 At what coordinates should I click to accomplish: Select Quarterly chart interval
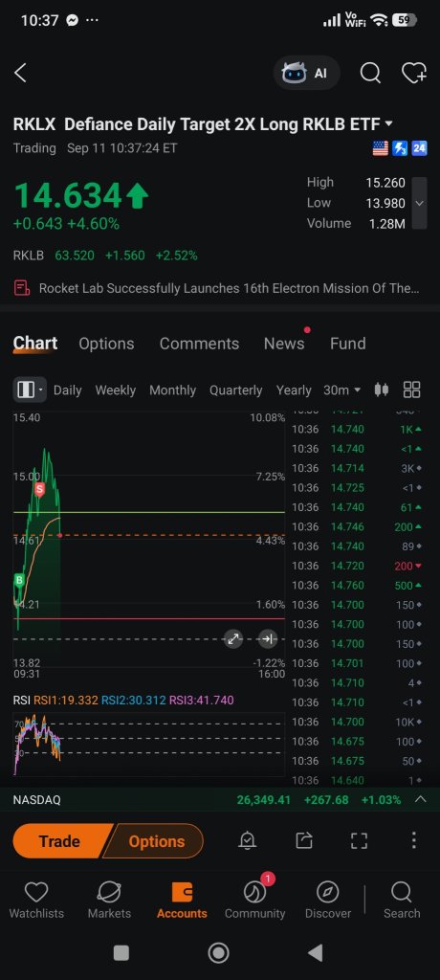click(x=235, y=390)
